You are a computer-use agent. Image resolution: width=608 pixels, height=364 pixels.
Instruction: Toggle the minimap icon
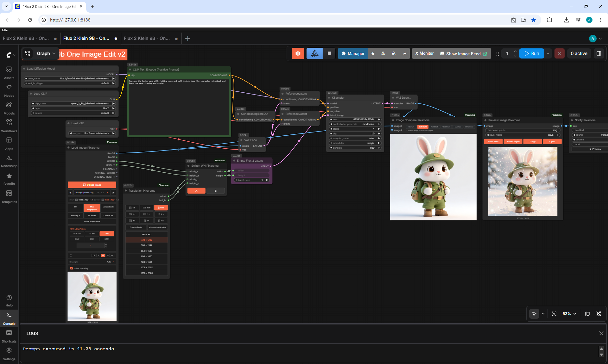pyautogui.click(x=587, y=314)
